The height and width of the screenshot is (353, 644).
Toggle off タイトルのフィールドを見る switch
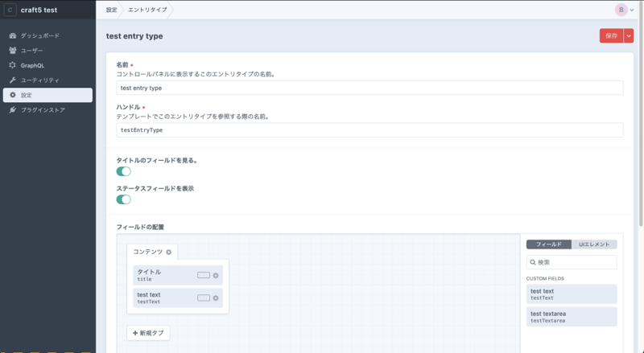click(x=124, y=171)
